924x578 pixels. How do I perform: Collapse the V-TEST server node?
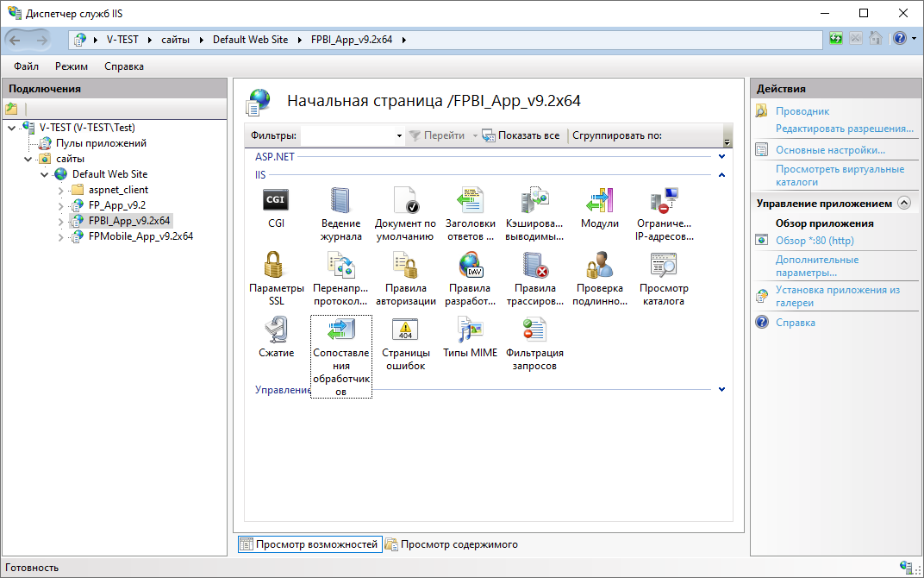[12, 128]
